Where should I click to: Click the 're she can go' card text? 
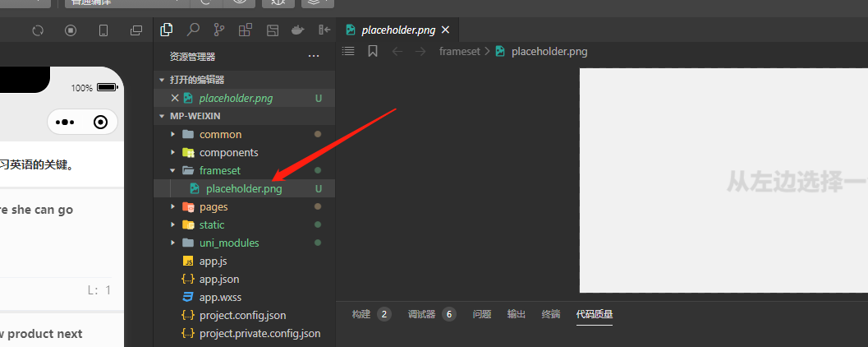point(36,210)
